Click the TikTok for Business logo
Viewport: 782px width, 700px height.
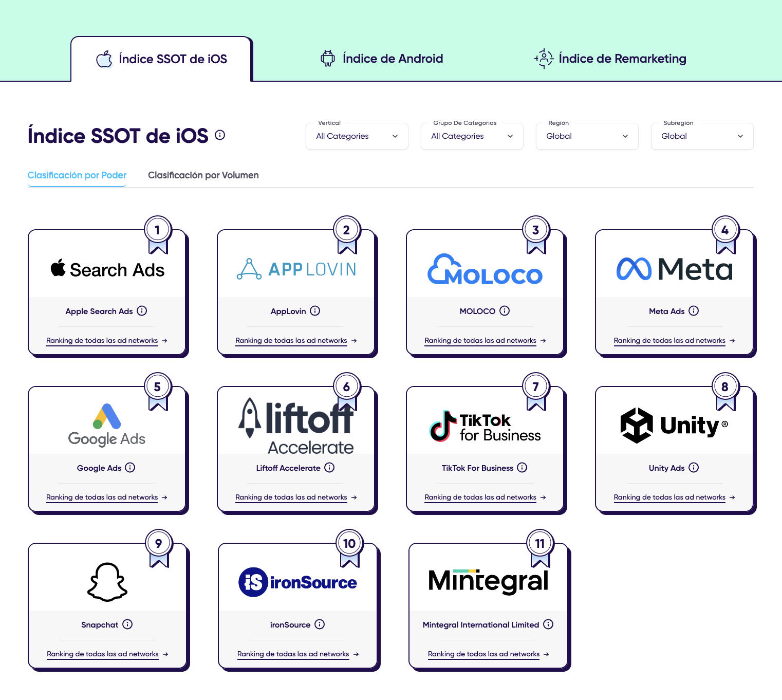click(x=485, y=427)
